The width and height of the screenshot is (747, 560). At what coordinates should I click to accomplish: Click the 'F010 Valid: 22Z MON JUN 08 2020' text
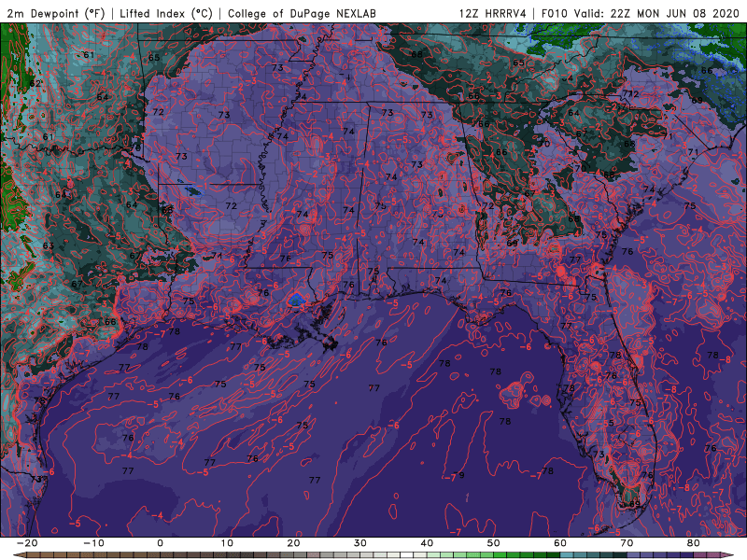[640, 13]
